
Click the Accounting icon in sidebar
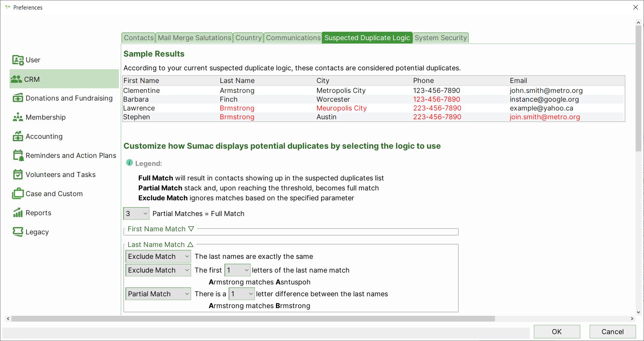point(18,136)
